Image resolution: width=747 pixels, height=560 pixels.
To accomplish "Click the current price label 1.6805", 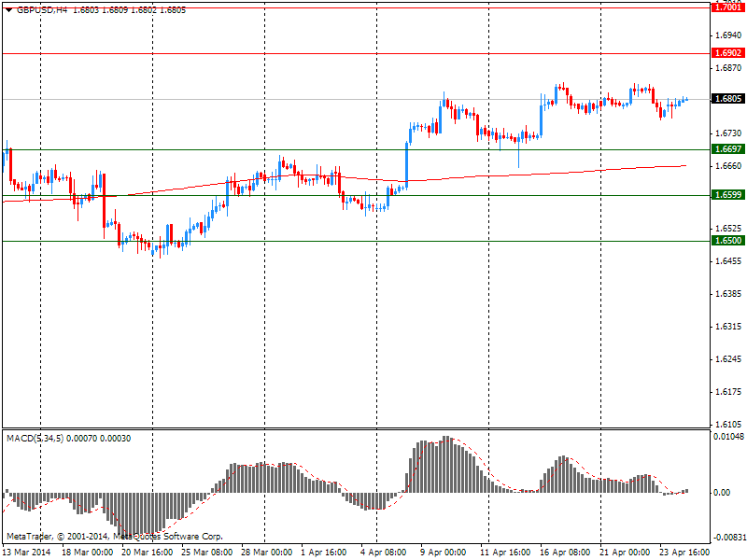I will point(728,99).
